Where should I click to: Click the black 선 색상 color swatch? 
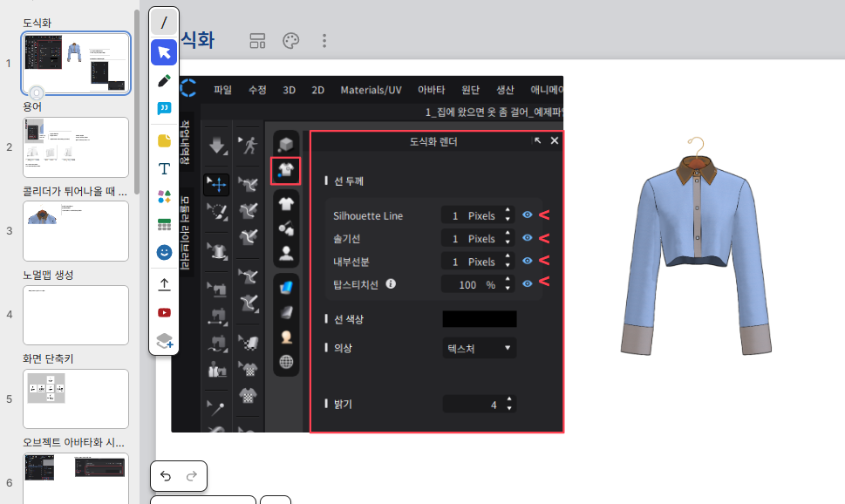(479, 319)
